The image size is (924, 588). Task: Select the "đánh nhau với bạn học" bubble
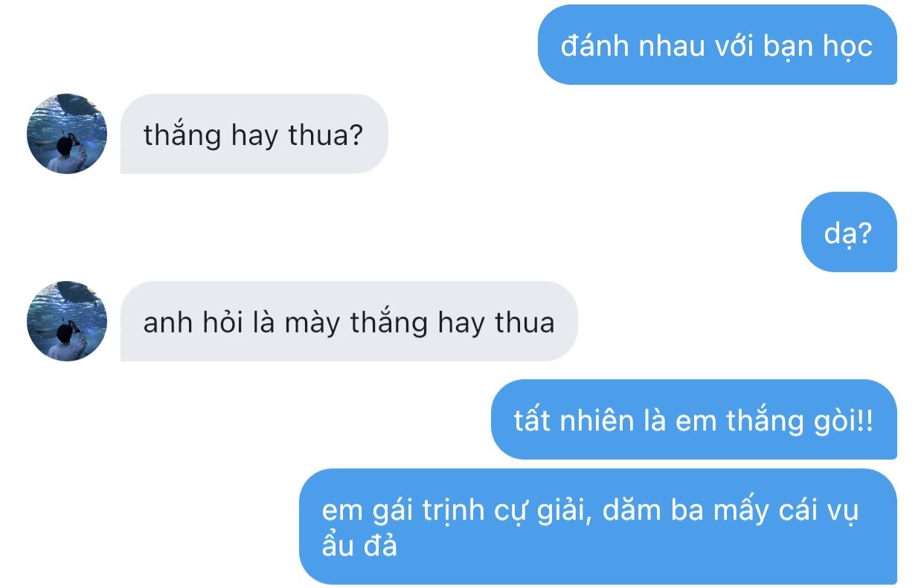717,45
